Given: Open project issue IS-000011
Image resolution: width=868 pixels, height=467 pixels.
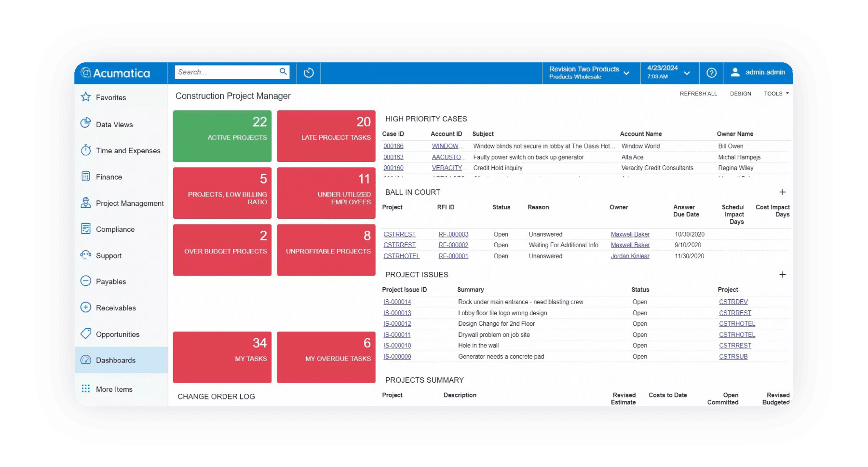Looking at the screenshot, I should click(397, 334).
